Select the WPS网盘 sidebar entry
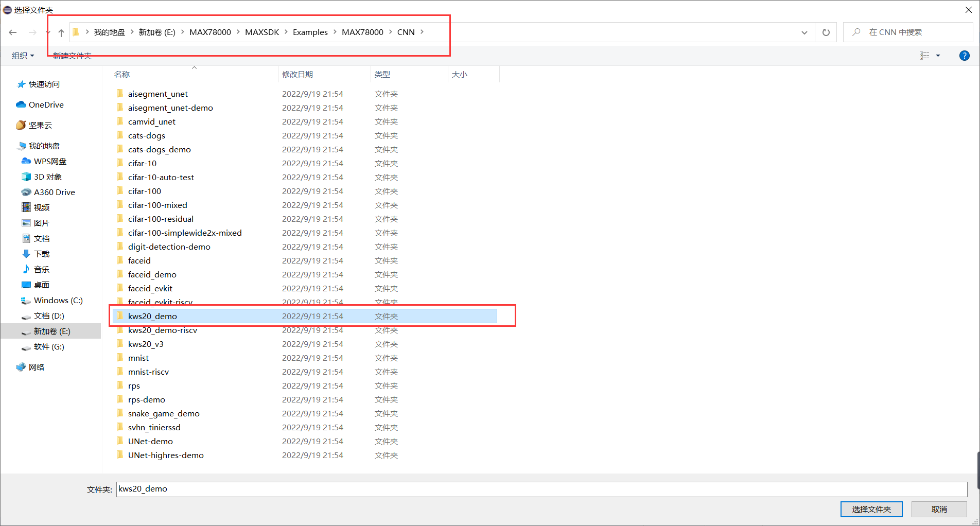 click(50, 161)
